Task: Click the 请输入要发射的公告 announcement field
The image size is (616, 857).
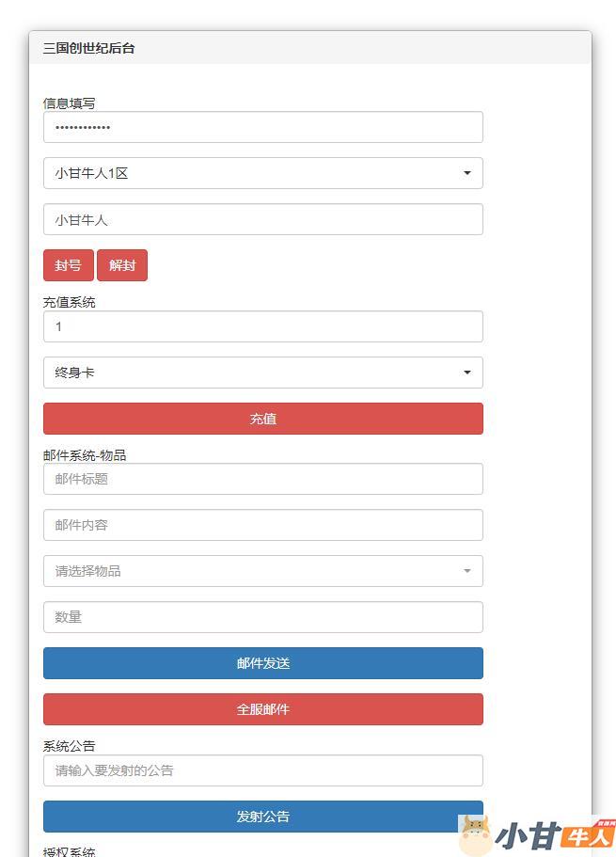Action: click(x=262, y=770)
